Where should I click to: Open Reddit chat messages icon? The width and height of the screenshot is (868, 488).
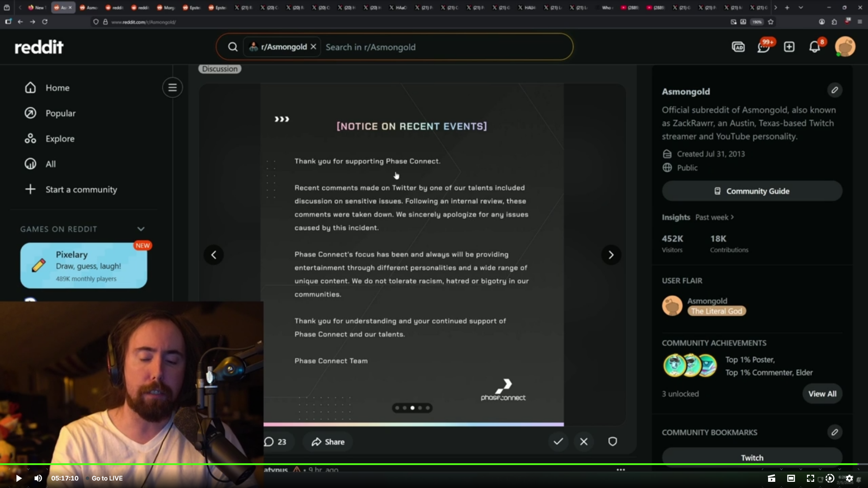click(x=763, y=47)
